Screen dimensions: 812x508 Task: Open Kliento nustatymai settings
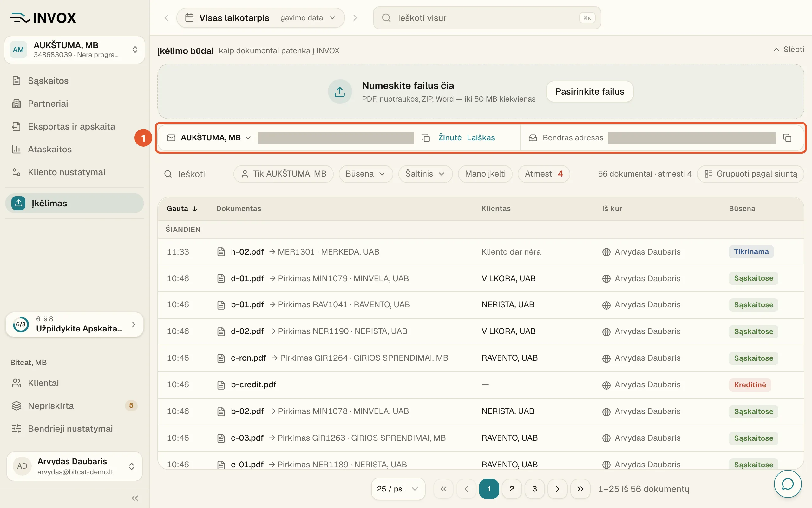click(75, 172)
